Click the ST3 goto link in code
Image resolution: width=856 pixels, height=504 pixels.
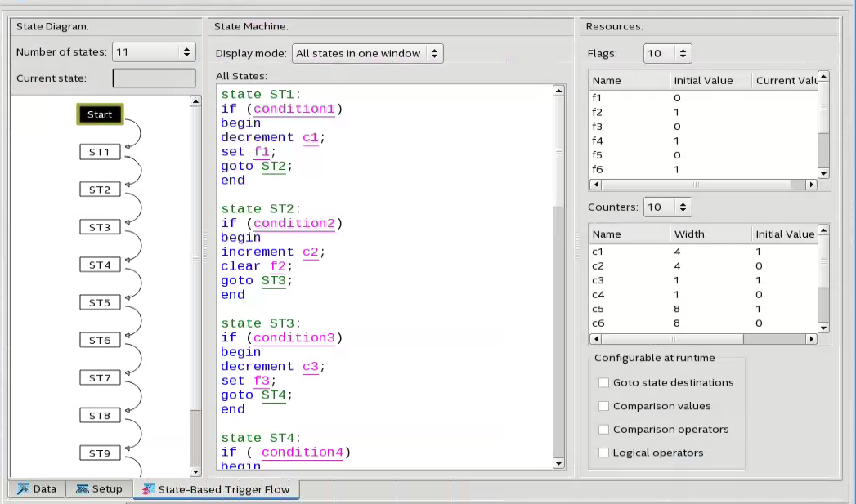(275, 280)
